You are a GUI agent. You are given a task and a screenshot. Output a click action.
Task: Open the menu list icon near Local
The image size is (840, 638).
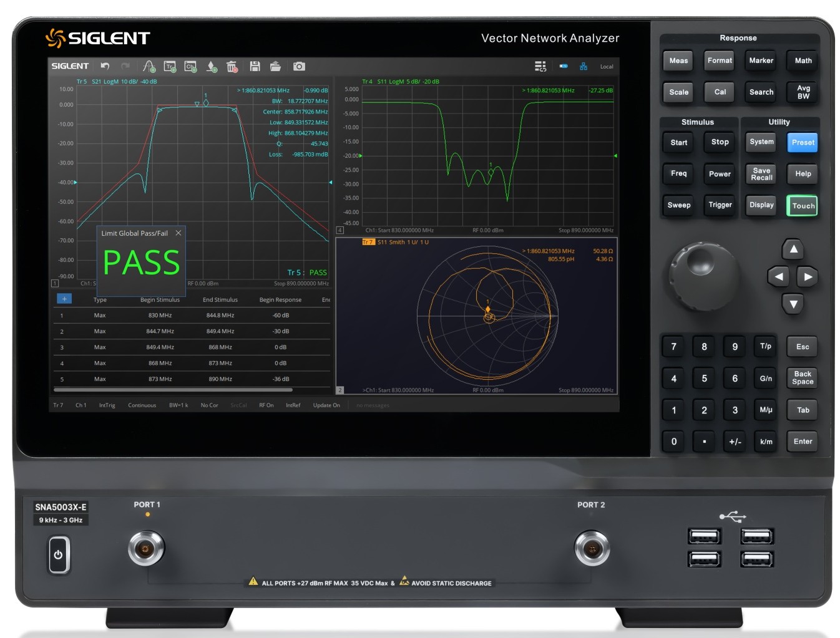click(540, 66)
